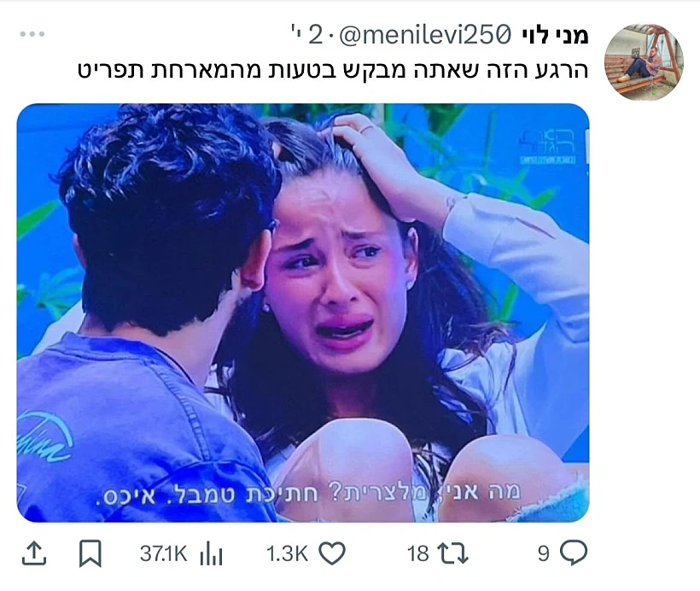Click the 37.1K views count

[163, 554]
